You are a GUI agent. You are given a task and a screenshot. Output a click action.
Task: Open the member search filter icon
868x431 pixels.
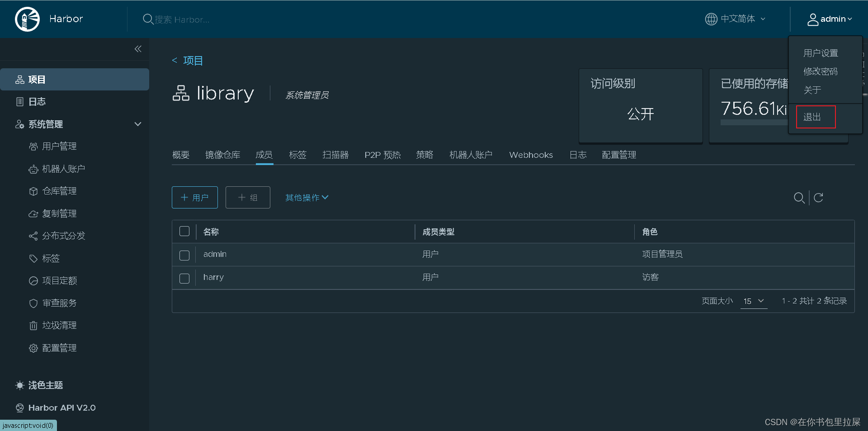point(799,198)
